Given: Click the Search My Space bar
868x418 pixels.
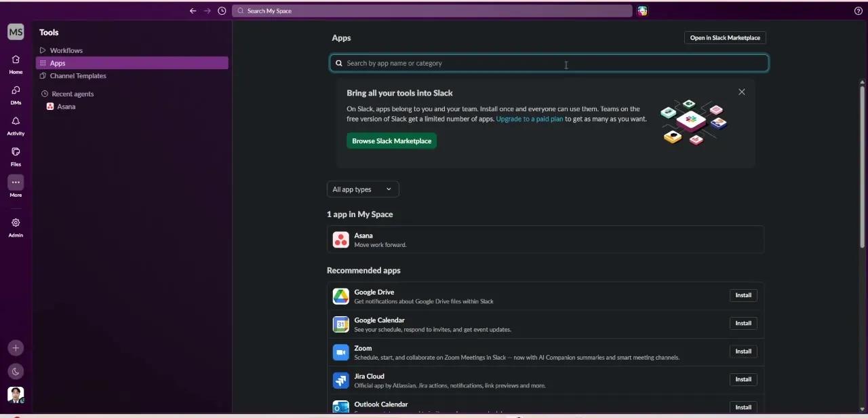Looking at the screenshot, I should (432, 11).
